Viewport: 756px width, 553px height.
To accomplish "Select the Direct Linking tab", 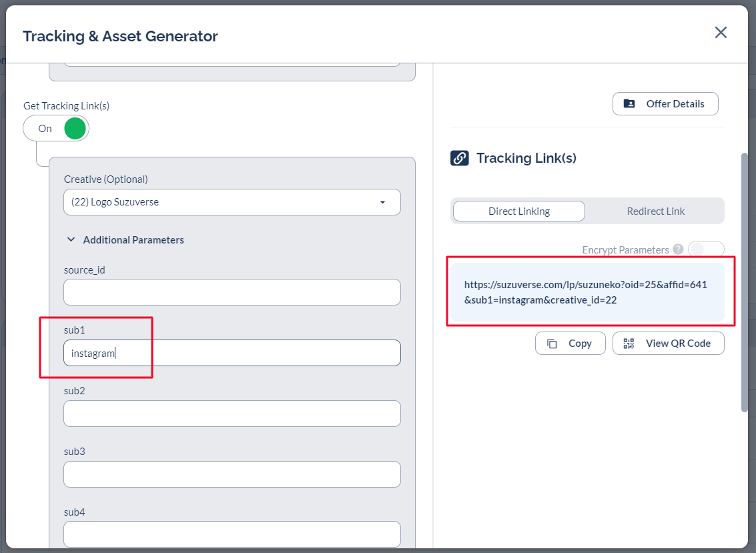I will coord(518,211).
